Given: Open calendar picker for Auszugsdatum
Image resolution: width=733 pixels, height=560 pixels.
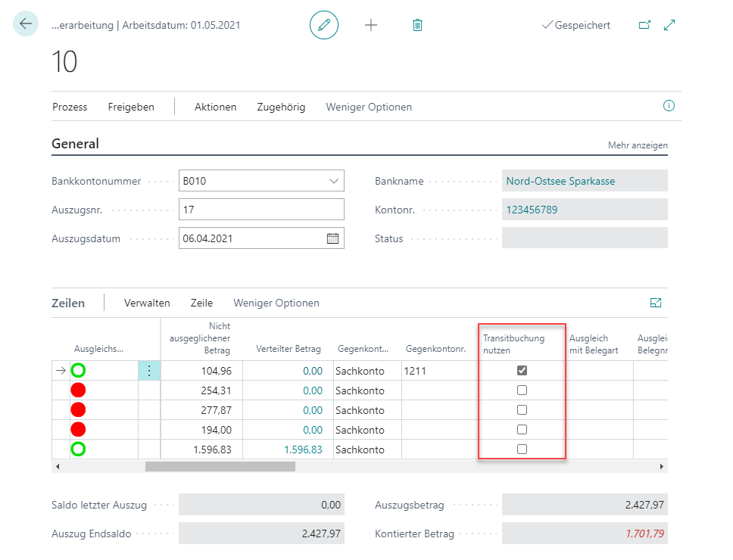Looking at the screenshot, I should [332, 238].
